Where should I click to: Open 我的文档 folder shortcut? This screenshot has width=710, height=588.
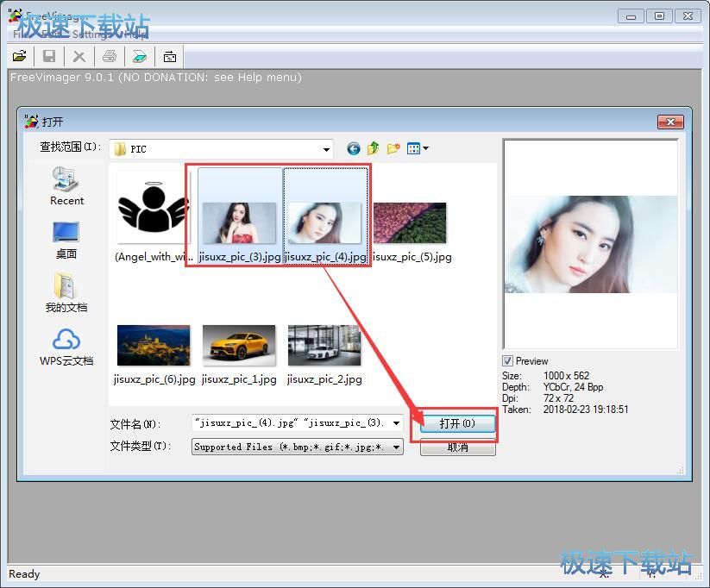pos(66,292)
